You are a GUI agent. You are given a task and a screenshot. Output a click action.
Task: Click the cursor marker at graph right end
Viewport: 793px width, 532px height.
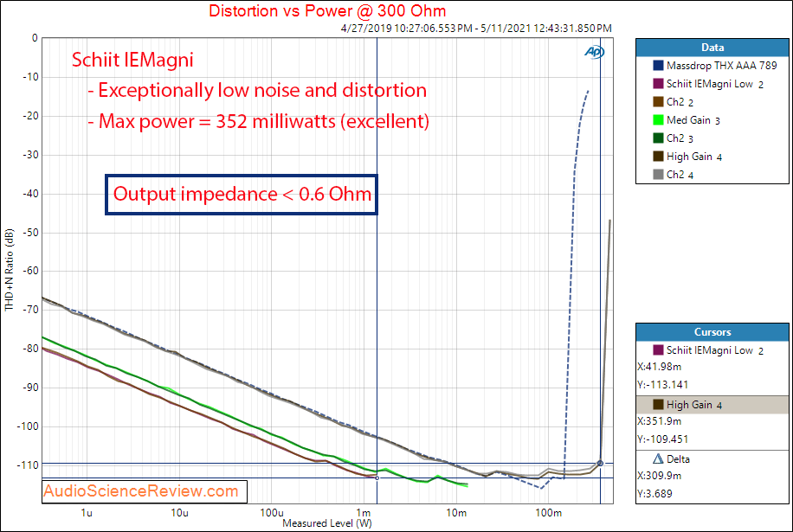point(600,464)
